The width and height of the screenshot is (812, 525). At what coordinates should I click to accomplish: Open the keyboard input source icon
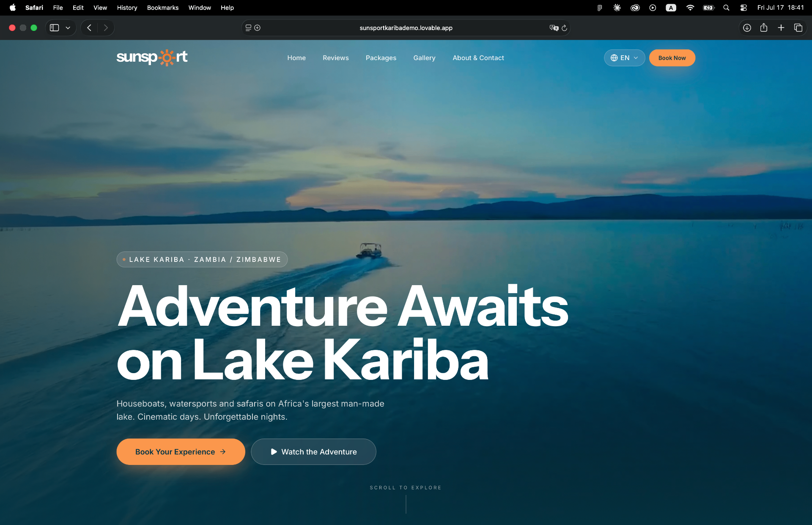pos(671,8)
